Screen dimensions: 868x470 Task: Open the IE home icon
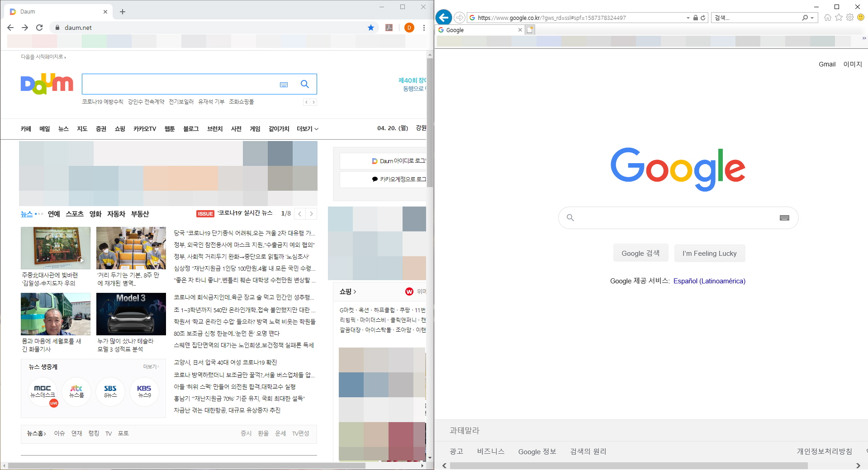(x=828, y=18)
